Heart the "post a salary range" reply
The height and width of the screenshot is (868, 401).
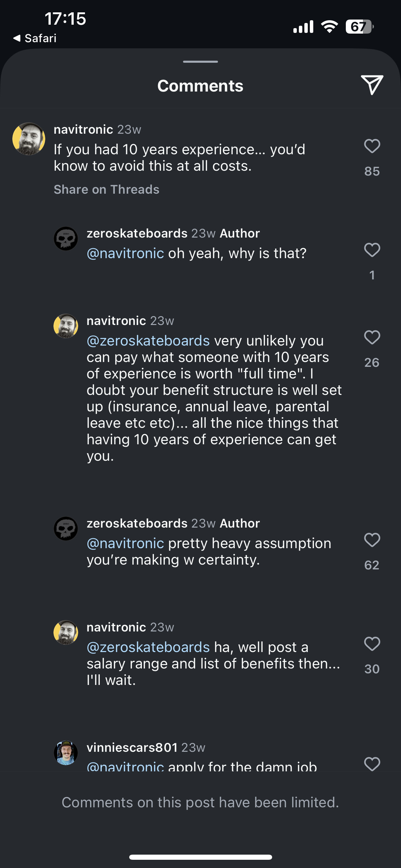372,644
